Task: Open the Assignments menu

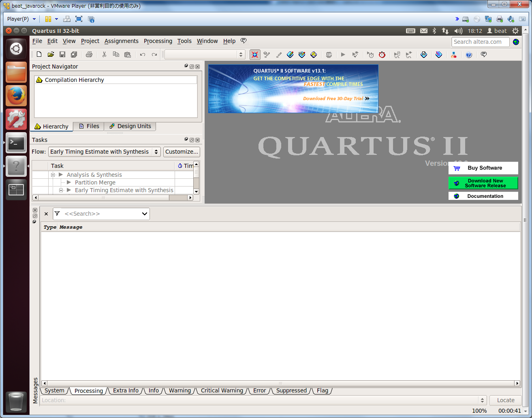Action: 121,41
